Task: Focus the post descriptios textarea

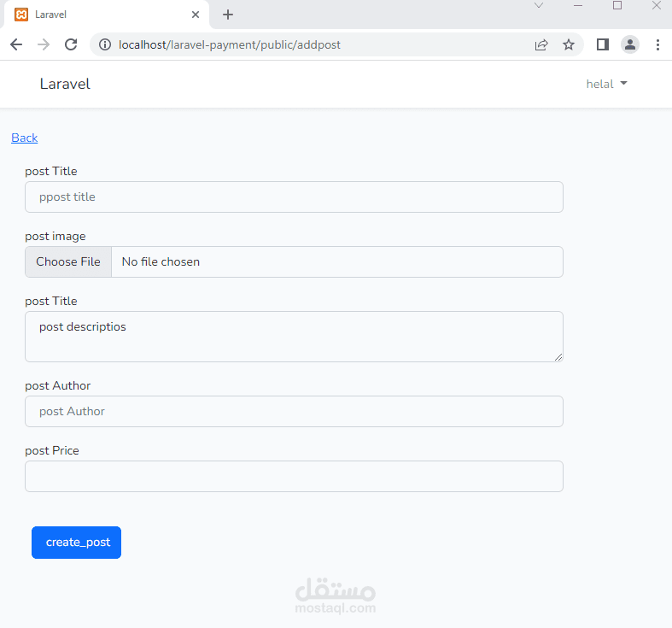Action: (294, 337)
